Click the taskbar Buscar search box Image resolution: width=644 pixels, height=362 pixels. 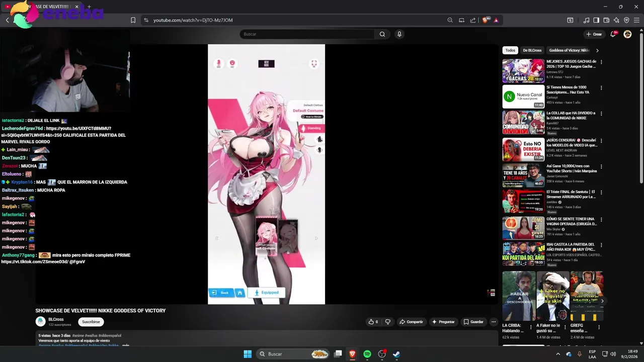coord(294,354)
